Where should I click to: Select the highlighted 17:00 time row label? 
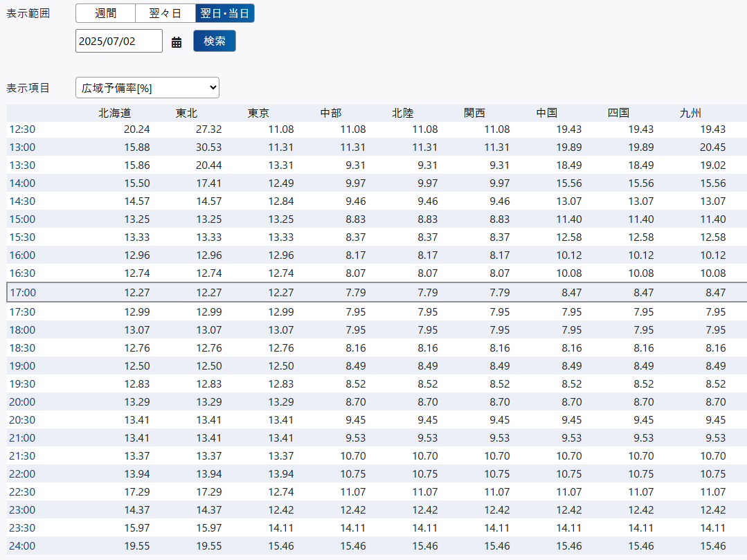(x=23, y=292)
